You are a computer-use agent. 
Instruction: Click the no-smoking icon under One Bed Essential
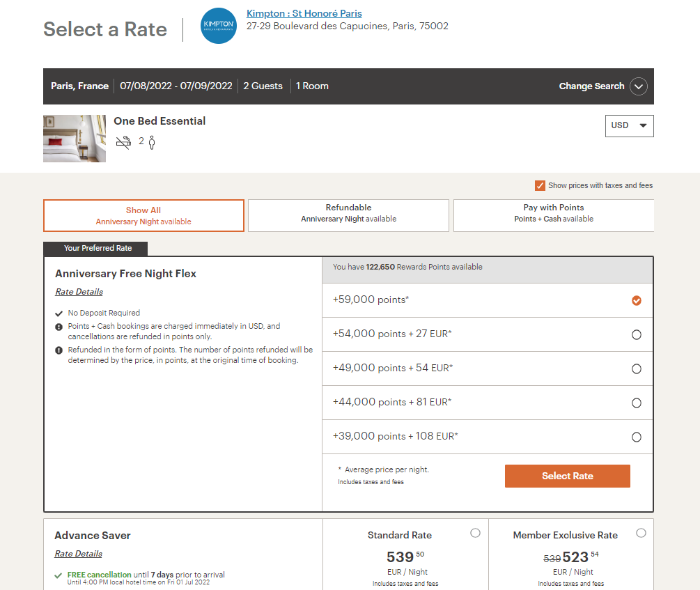click(x=124, y=142)
